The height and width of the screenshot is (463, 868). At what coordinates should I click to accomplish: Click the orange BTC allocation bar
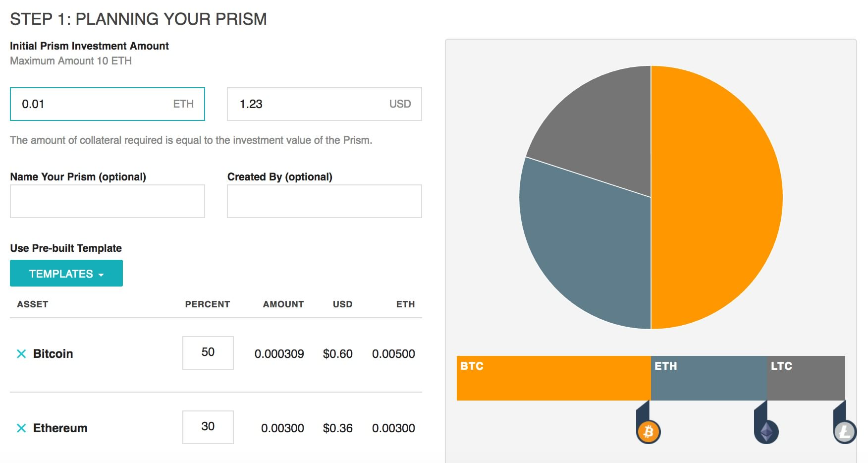[x=553, y=378]
